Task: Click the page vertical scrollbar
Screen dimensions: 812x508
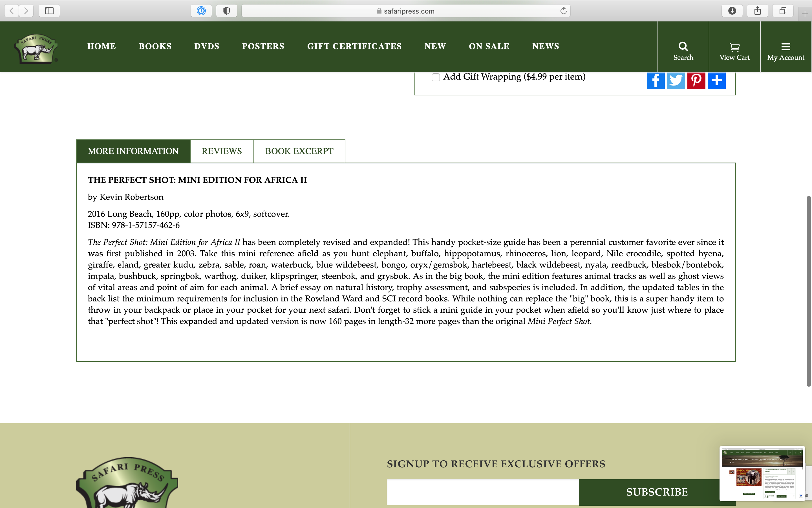Action: [809, 291]
